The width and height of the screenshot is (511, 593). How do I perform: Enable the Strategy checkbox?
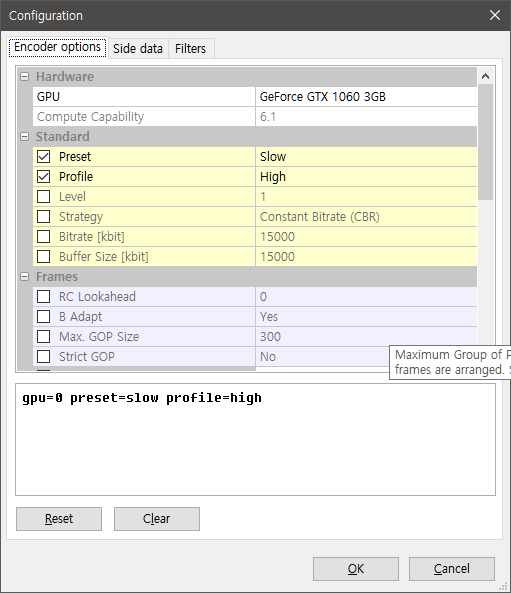pyautogui.click(x=43, y=217)
